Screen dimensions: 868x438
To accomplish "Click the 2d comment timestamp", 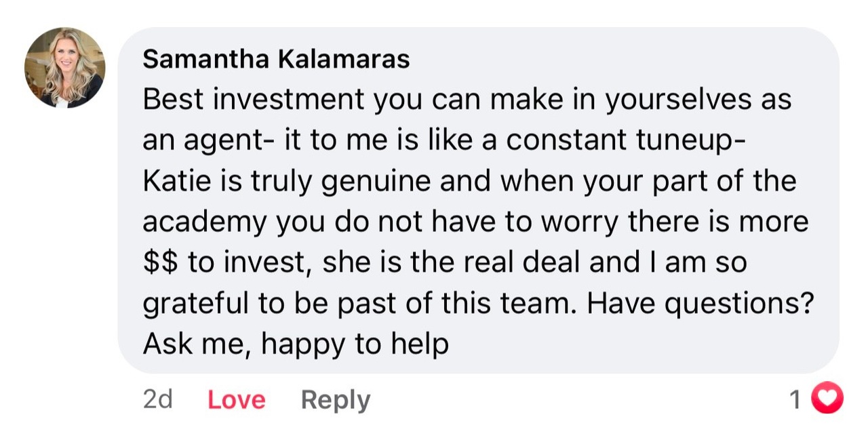I will click(157, 399).
